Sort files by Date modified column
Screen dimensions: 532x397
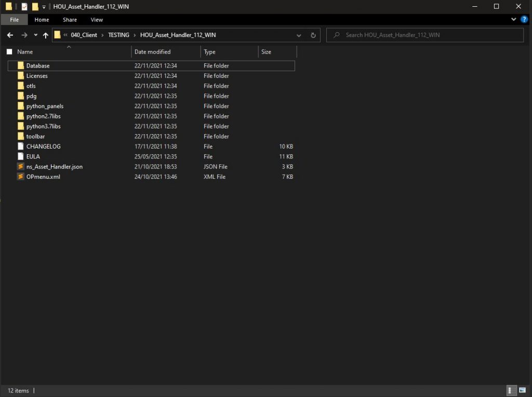[x=152, y=52]
